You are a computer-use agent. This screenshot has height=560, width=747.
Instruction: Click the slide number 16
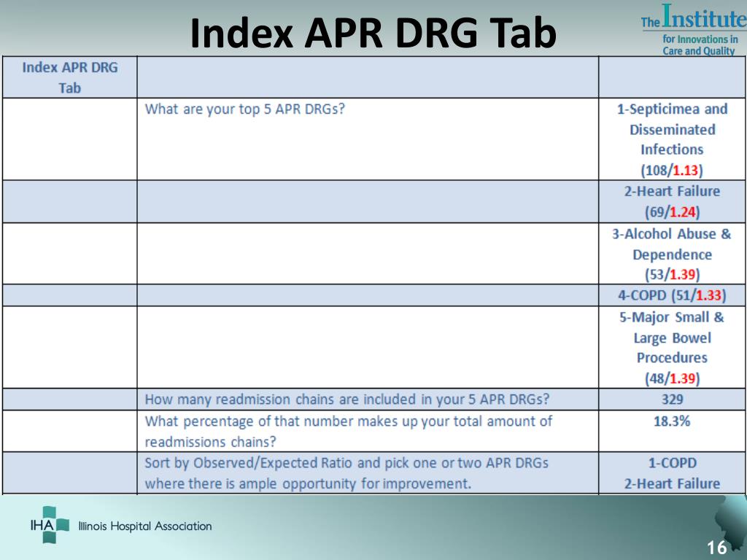(716, 548)
